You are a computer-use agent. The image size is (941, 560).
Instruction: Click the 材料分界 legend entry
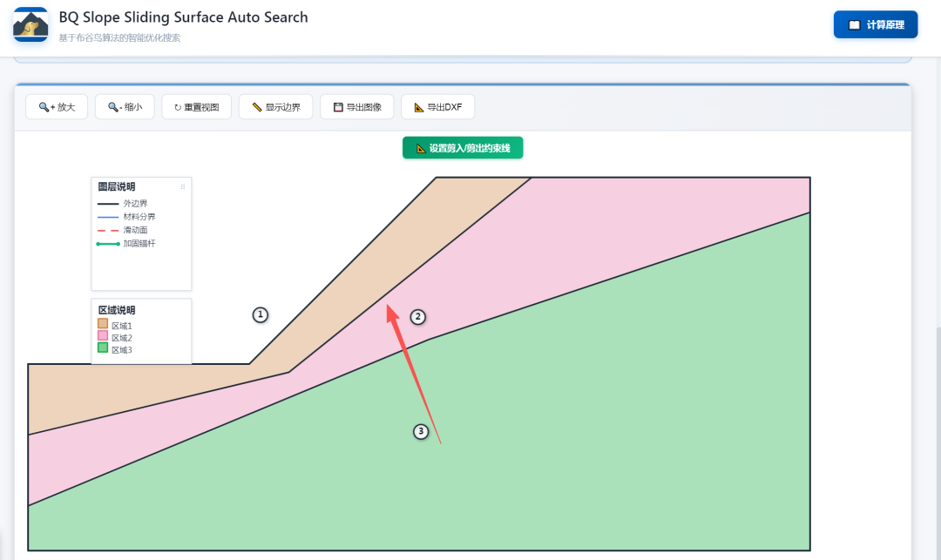coord(126,217)
